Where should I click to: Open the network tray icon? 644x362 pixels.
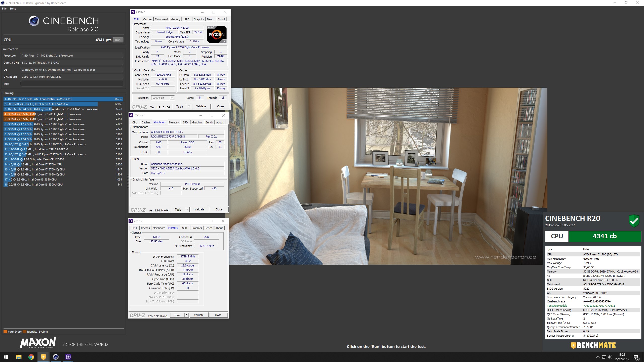tap(604, 357)
